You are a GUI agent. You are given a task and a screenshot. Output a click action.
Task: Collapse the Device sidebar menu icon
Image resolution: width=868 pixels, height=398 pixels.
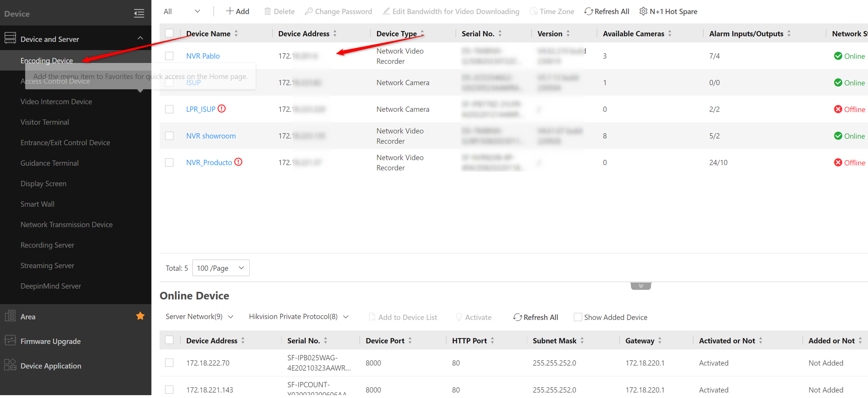tap(139, 14)
